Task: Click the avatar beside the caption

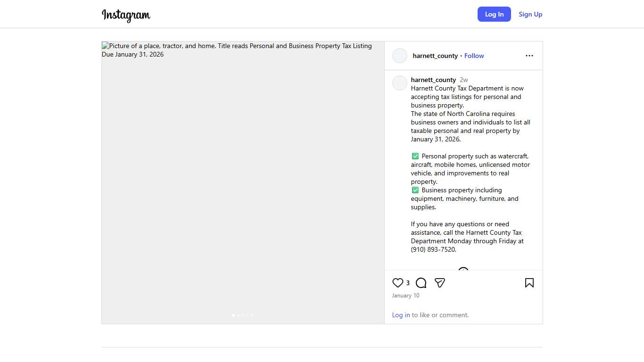Action: pyautogui.click(x=400, y=83)
